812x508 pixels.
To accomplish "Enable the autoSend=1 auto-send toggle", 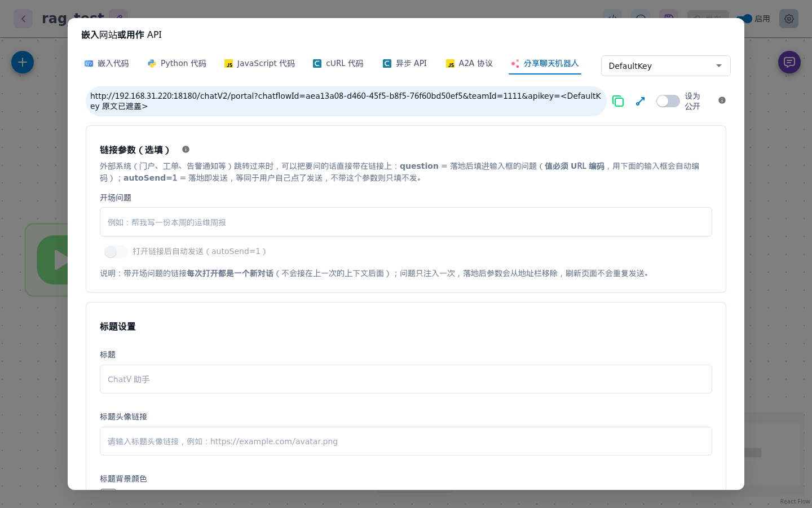I will (116, 252).
